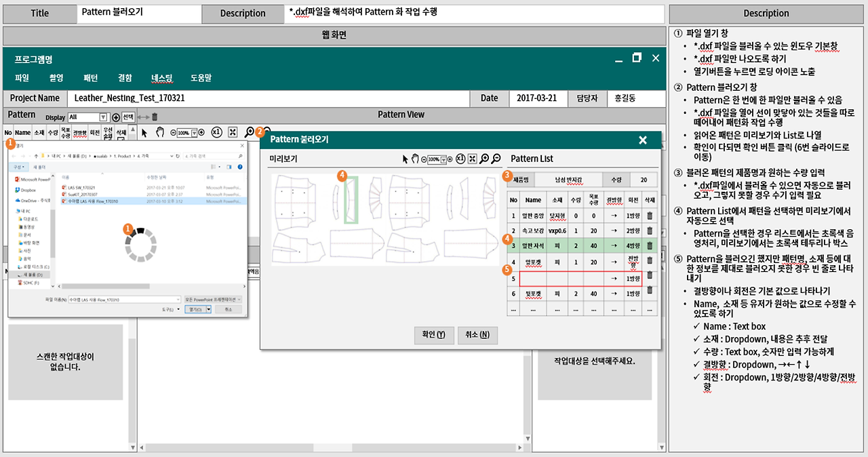Viewport: 868px width, 457px height.
Task: Click the x1 icon in 미리보기 toolbar
Action: (460, 159)
